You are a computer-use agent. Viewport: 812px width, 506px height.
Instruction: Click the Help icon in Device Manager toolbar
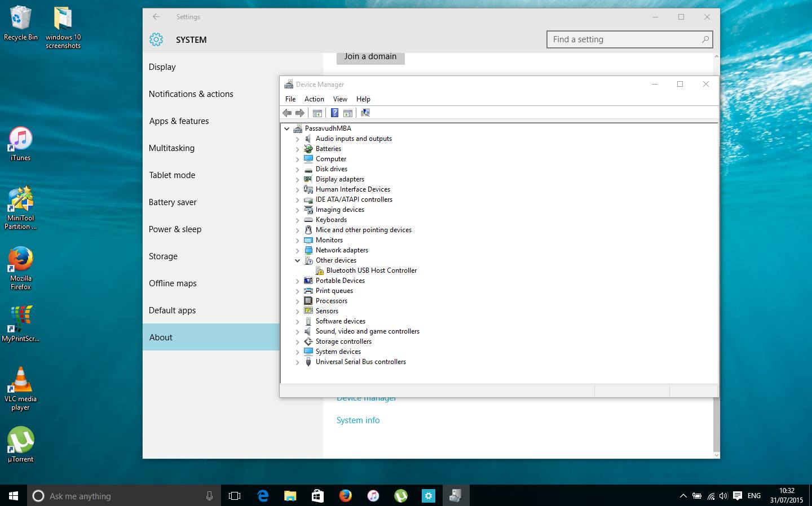pos(335,113)
